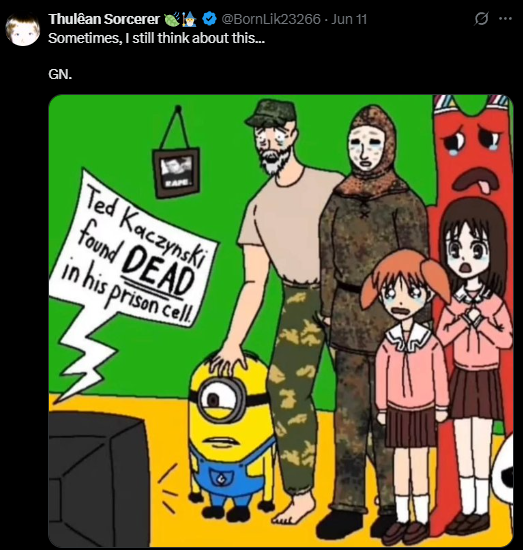Screen dimensions: 523x550
Task: Click the wizard emoji beside the name
Action: (x=190, y=19)
